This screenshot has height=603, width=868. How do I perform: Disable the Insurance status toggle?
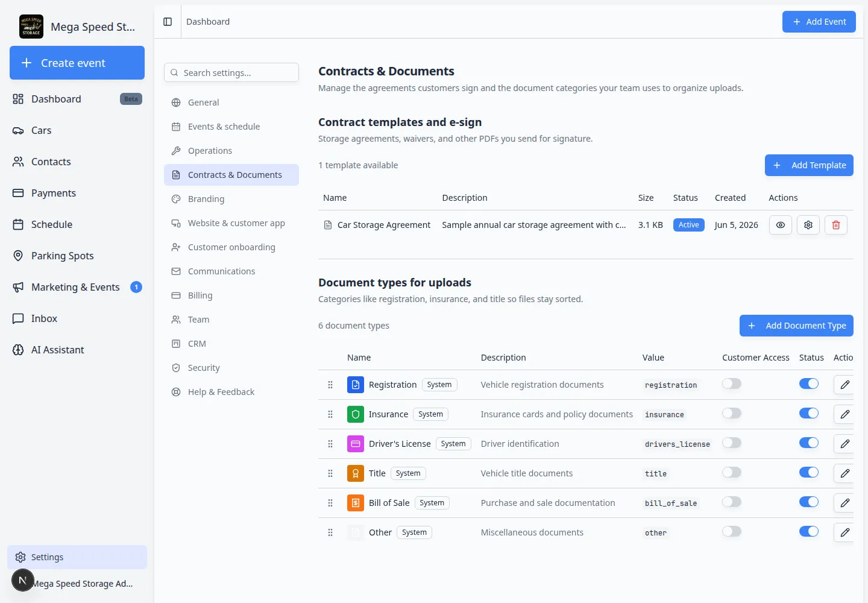point(809,413)
